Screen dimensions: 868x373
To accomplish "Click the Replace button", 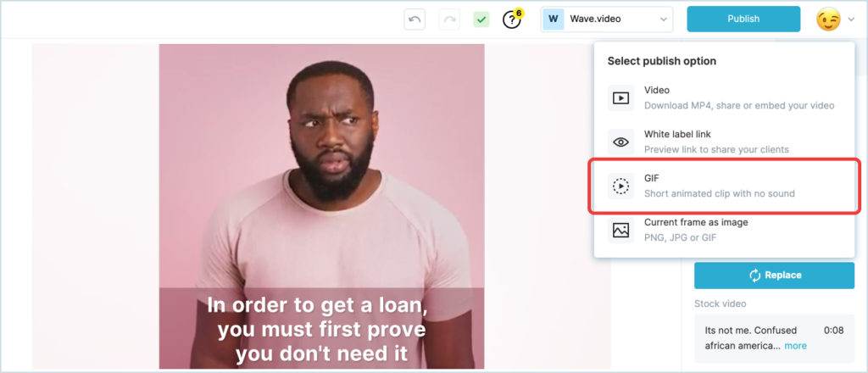I will pyautogui.click(x=775, y=275).
